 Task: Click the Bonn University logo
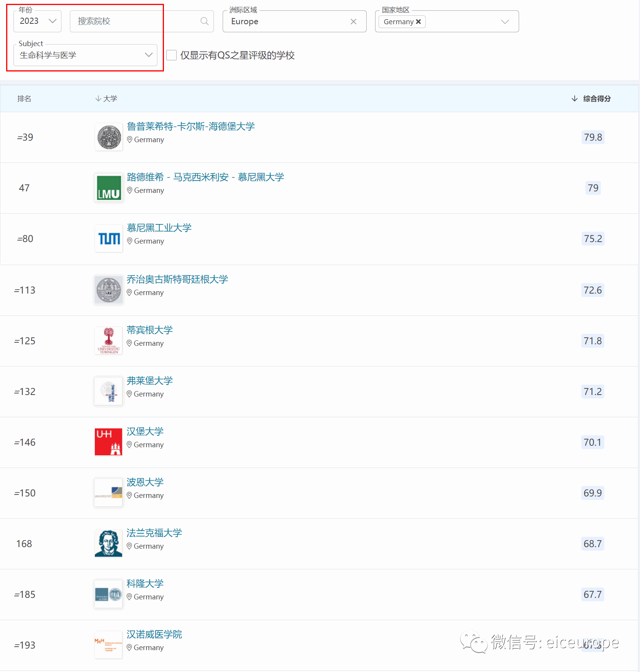[109, 493]
